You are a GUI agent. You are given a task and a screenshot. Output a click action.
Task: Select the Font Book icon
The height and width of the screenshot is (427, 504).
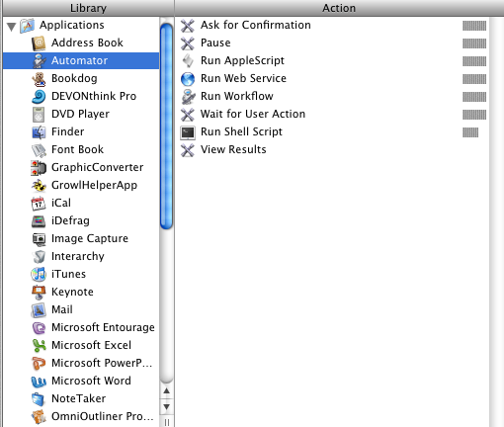[x=39, y=150]
